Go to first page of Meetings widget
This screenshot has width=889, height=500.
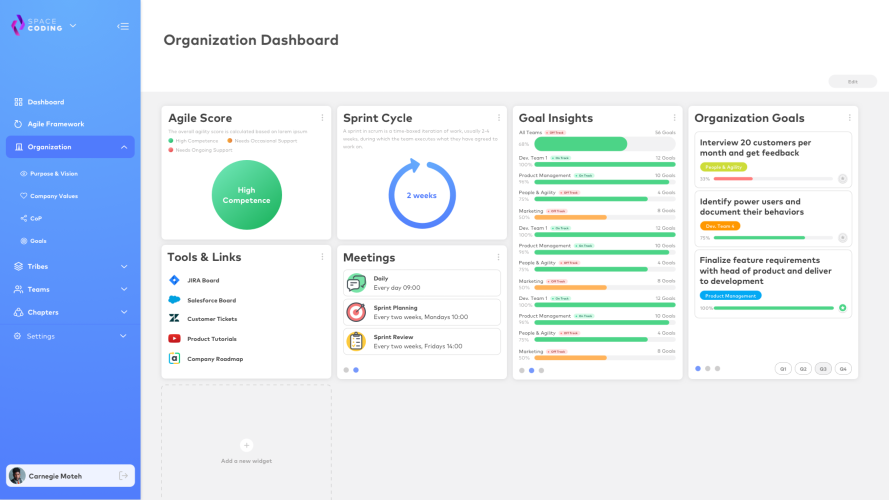tap(346, 370)
